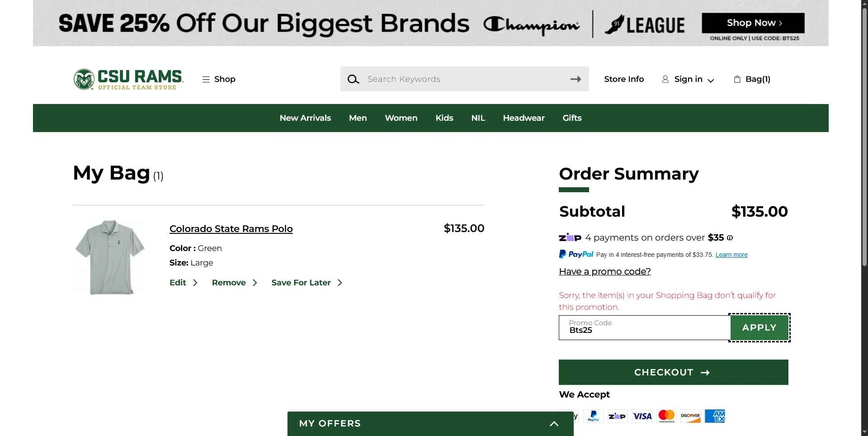Expand the Sign in dropdown chevron
Screen dimensions: 868x436
(711, 81)
